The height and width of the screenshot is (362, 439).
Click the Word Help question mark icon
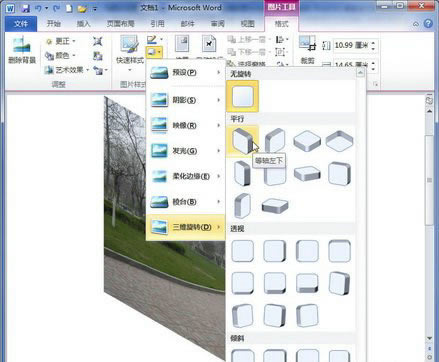428,24
